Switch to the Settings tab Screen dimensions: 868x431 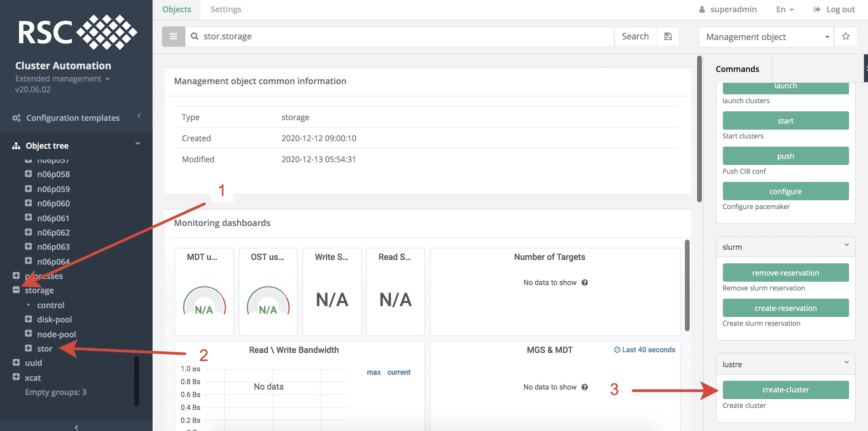225,9
